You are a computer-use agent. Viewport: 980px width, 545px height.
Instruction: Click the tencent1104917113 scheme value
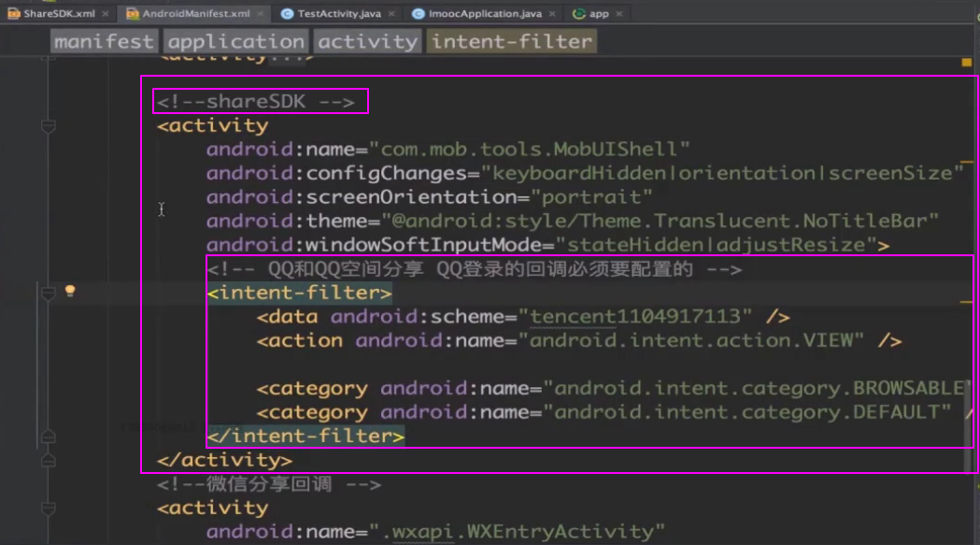(x=634, y=317)
